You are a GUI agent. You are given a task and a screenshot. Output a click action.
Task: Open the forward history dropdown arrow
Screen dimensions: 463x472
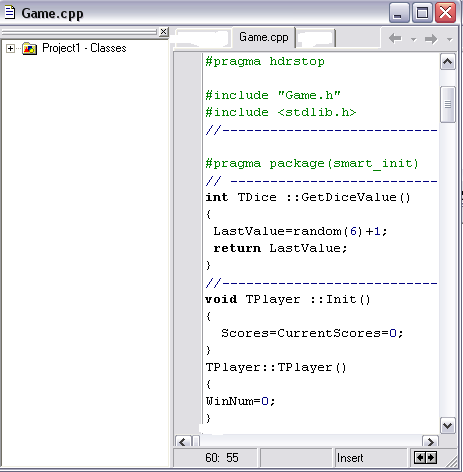click(x=449, y=39)
